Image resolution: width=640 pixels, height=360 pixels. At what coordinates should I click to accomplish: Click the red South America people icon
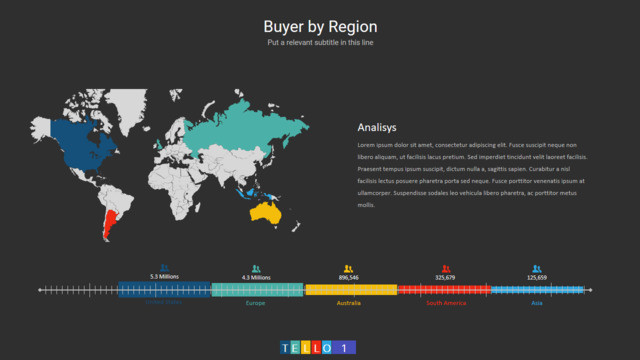(446, 269)
